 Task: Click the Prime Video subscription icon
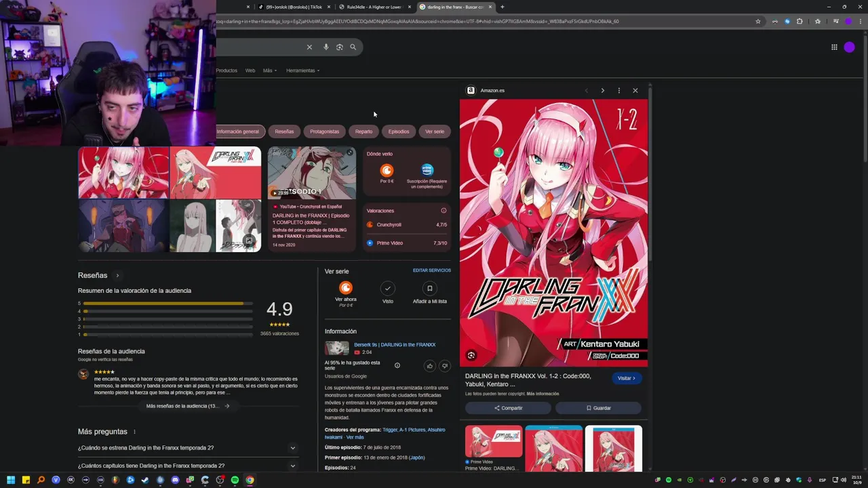pos(427,170)
